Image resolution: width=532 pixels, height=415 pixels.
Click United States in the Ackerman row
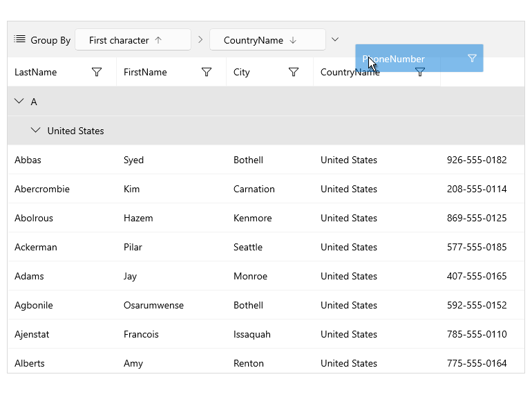click(349, 247)
